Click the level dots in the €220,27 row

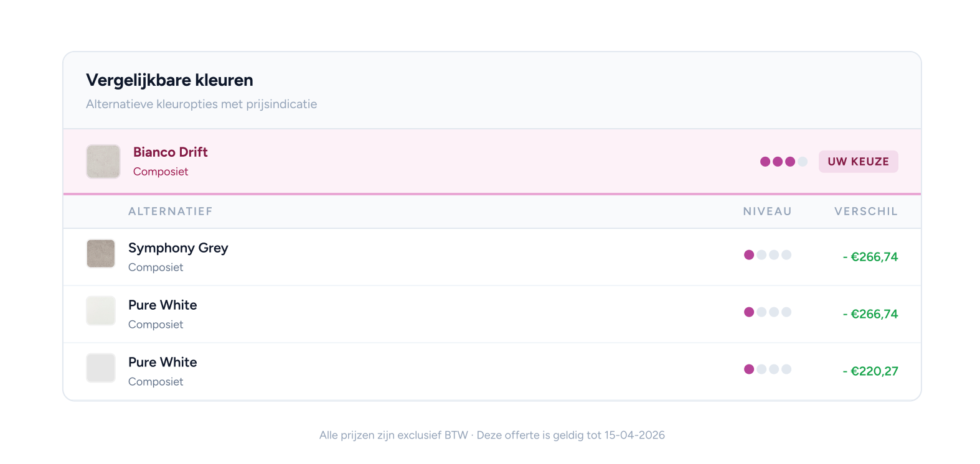pyautogui.click(x=767, y=369)
